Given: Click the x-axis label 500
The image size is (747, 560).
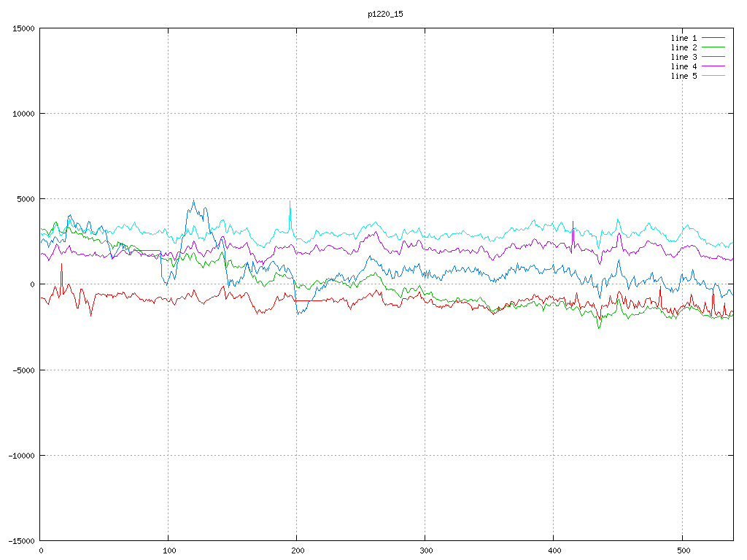Looking at the screenshot, I should [683, 551].
